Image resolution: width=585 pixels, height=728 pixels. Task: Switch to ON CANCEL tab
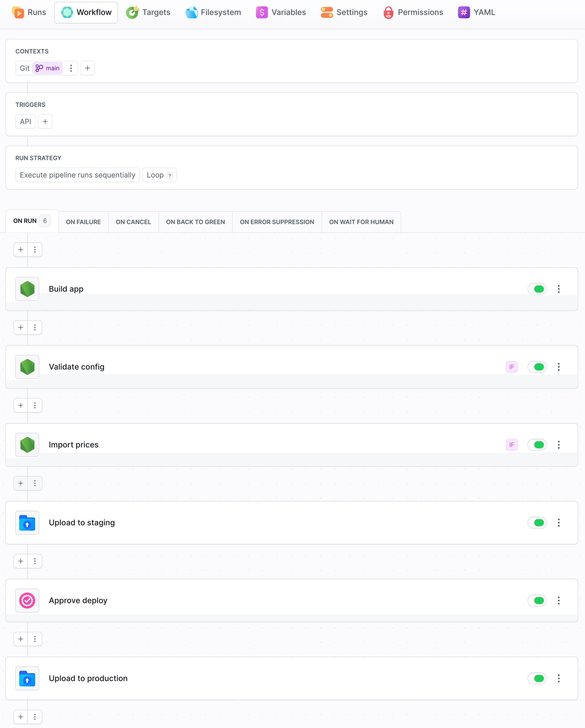tap(133, 222)
